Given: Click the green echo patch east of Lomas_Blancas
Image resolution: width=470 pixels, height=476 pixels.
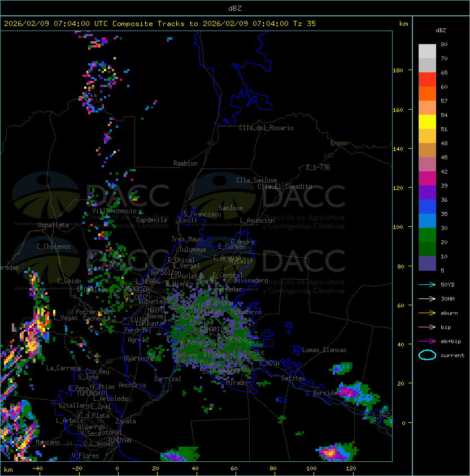Looking at the screenshot, I should point(341,368).
